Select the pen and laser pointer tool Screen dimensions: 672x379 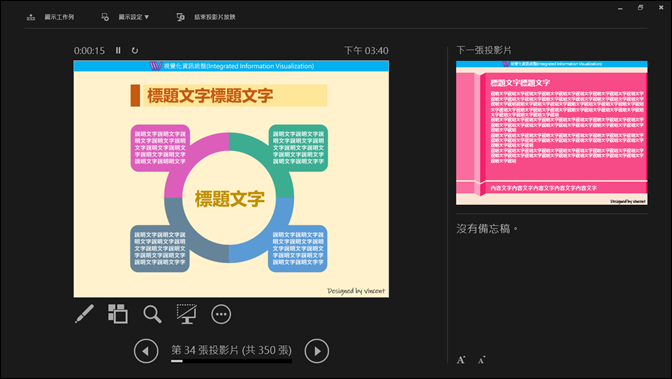click(84, 314)
